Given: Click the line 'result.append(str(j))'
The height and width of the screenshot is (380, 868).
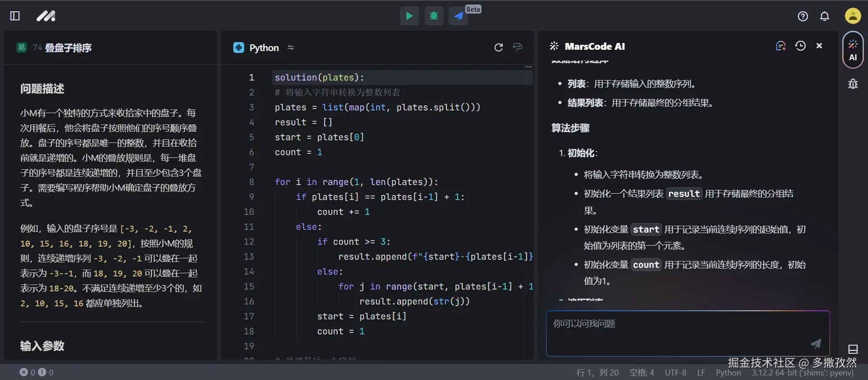Looking at the screenshot, I should point(415,301).
